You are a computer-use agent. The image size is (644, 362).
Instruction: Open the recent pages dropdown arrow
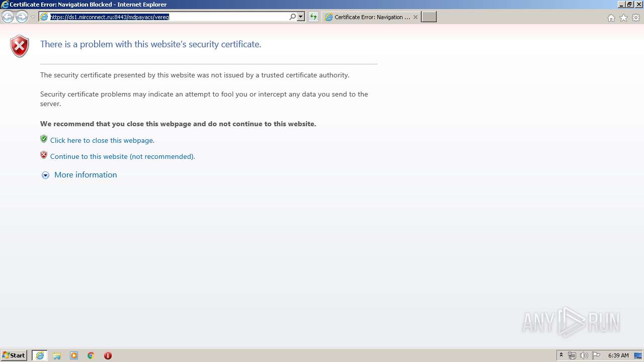pyautogui.click(x=33, y=17)
